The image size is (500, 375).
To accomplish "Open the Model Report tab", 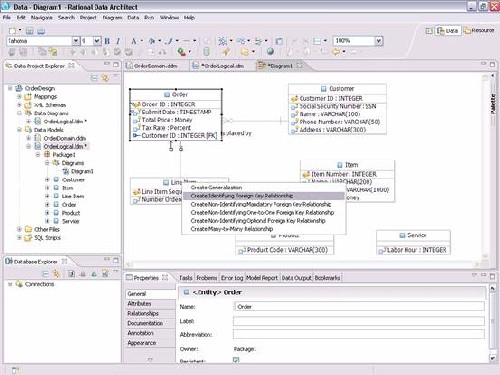I will point(262,278).
